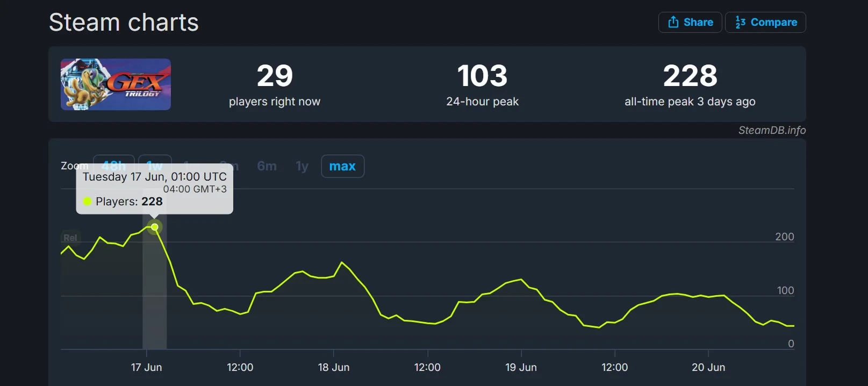Click the 103 24-hour peak number
Viewport: 868px width, 386px height.
coord(482,76)
